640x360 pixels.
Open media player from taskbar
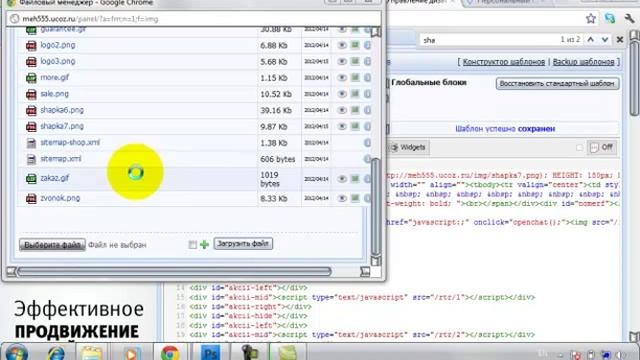tap(131, 353)
